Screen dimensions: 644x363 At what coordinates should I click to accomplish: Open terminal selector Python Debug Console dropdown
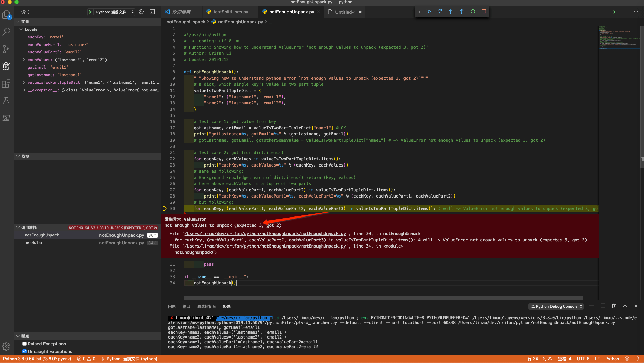pos(556,306)
